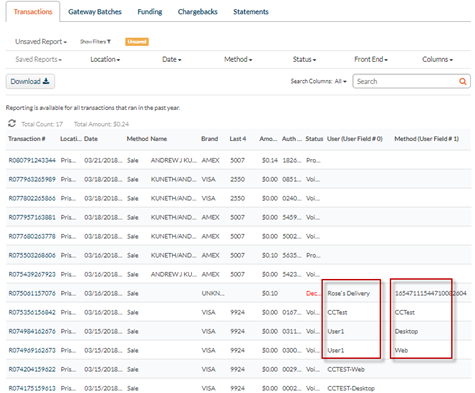Open transaction R080791243344
The height and width of the screenshot is (393, 475).
point(32,160)
